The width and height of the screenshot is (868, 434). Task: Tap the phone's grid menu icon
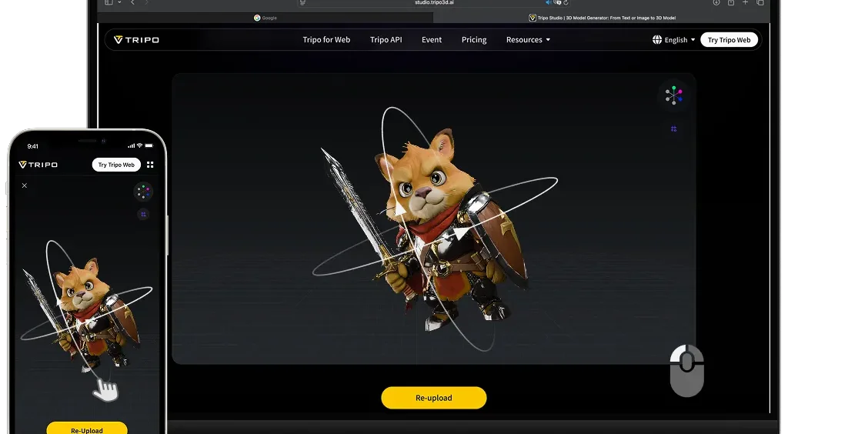(x=150, y=165)
